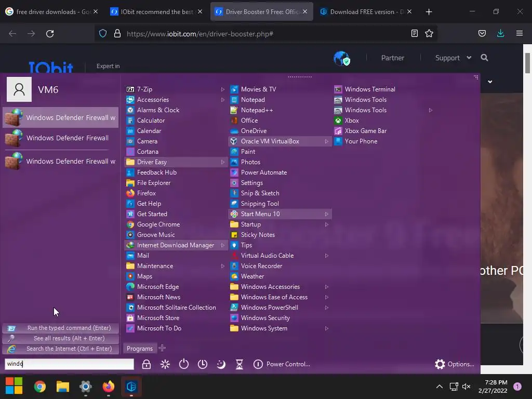Select the Programs tab
The width and height of the screenshot is (532, 399).
[140, 349]
